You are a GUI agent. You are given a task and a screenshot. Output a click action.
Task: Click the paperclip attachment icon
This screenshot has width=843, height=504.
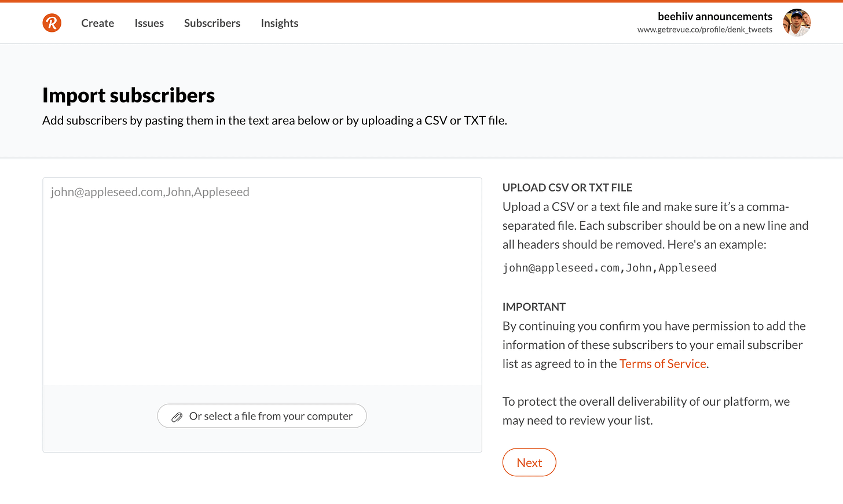tap(177, 417)
